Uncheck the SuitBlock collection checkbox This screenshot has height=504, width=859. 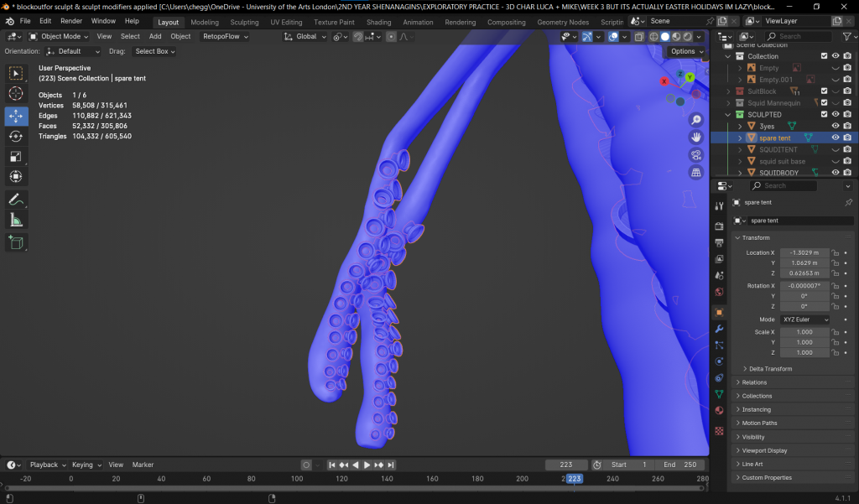pyautogui.click(x=824, y=91)
